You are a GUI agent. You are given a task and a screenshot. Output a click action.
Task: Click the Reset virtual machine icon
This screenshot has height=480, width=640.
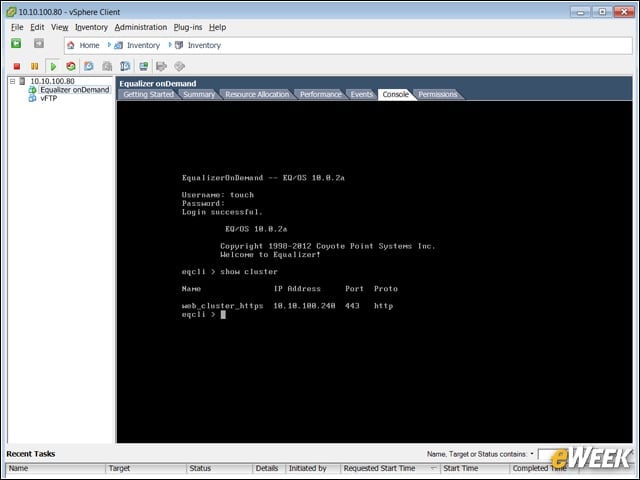coord(71,66)
